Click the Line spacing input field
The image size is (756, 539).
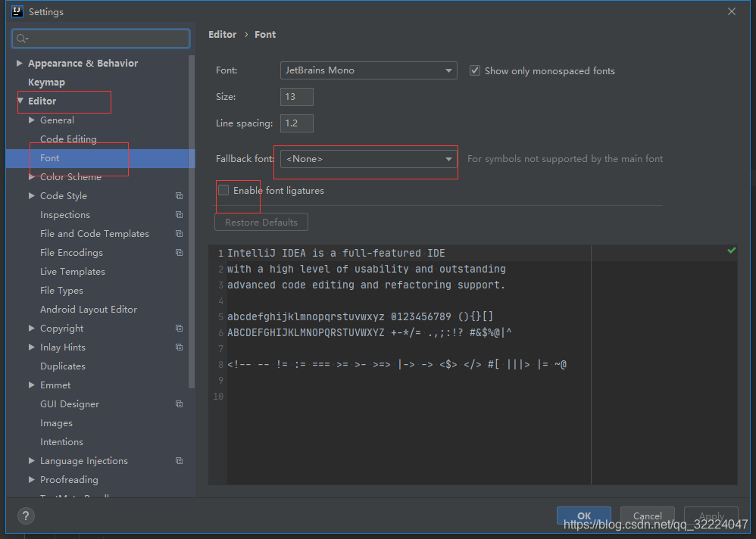pyautogui.click(x=296, y=123)
